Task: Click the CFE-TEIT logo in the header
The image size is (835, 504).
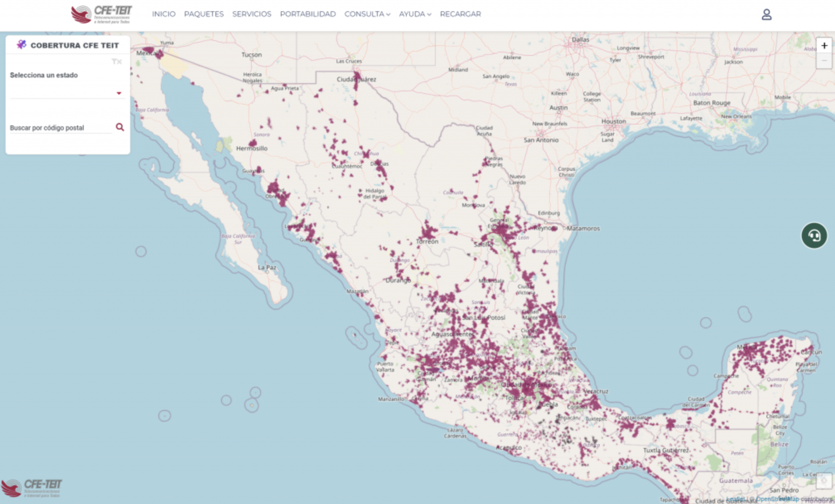Action: coord(101,14)
